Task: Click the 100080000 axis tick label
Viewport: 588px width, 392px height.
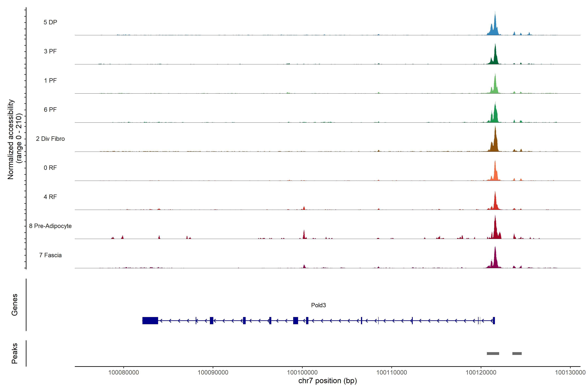Action: (x=123, y=373)
